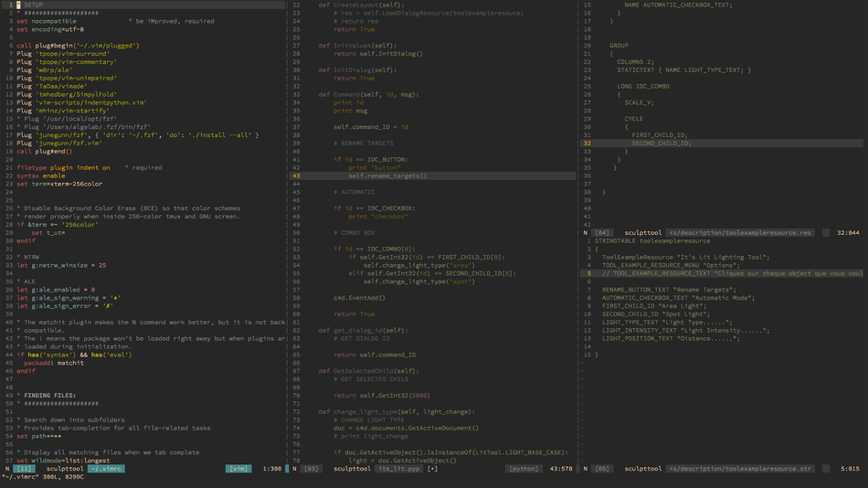Click the 'STRINGTABLE toolexampleresource' line
The height and width of the screenshot is (488, 868).
point(652,241)
